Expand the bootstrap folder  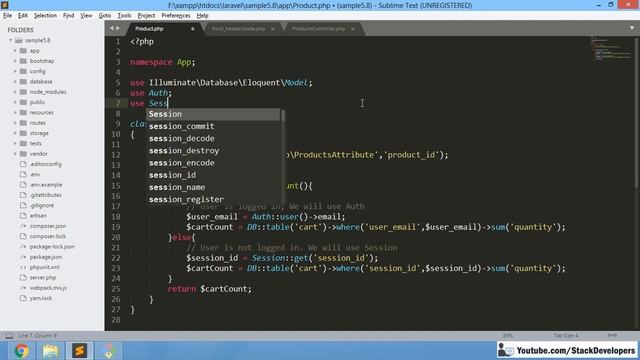coord(15,61)
